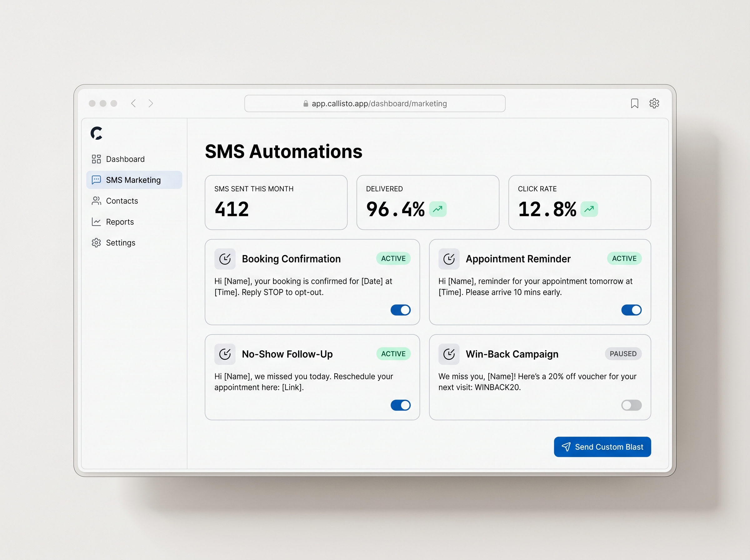The image size is (750, 560).
Task: Click the 412 sent count value
Action: click(232, 209)
